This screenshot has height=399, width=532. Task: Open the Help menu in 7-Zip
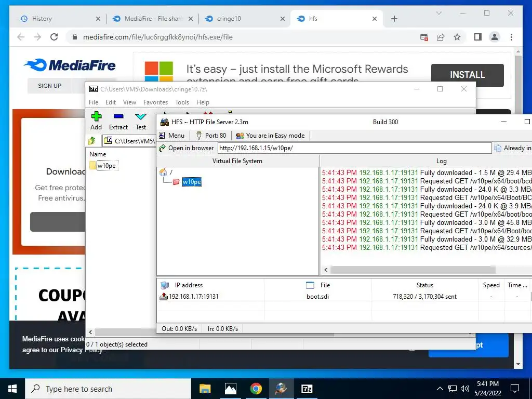[x=203, y=102]
